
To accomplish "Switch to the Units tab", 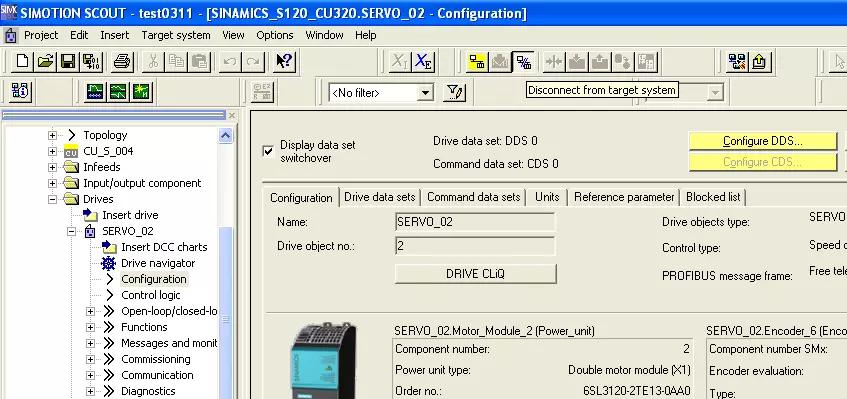I will [x=547, y=197].
